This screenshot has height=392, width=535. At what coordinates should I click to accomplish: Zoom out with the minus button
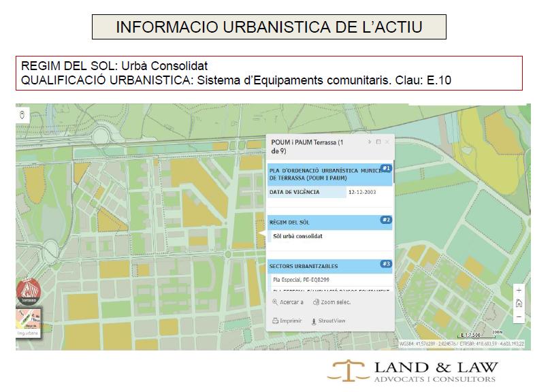click(519, 317)
